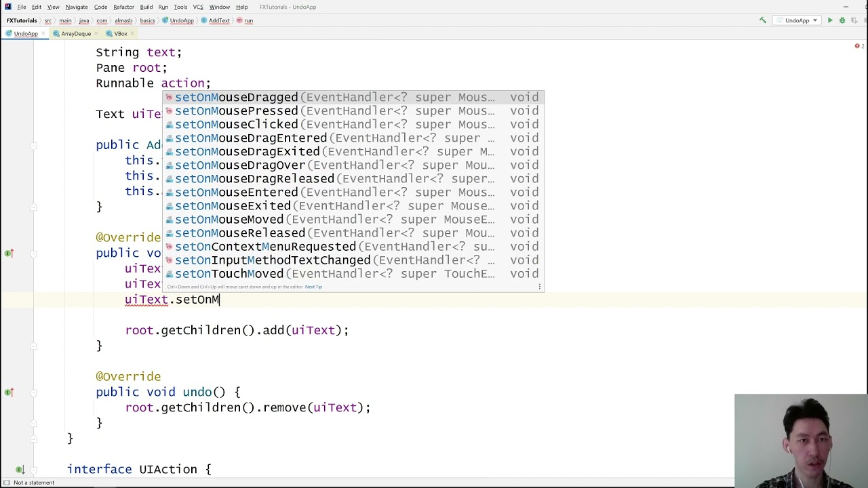Select setOnMouseDragExited completion suggestion
868x488 pixels.
tap(353, 152)
